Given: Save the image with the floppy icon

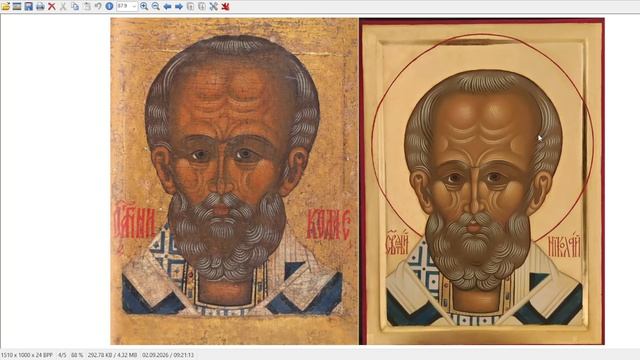Looking at the screenshot, I should pyautogui.click(x=28, y=6).
